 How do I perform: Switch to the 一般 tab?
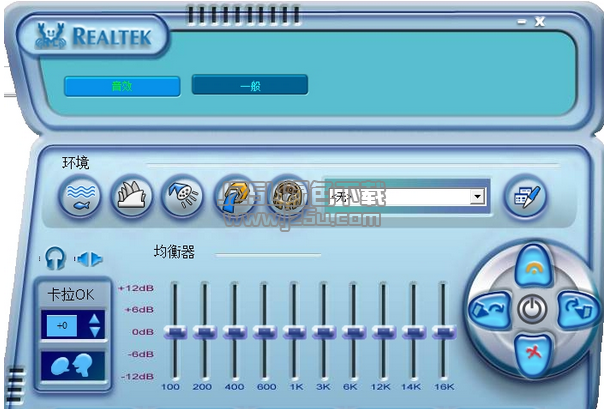[250, 85]
